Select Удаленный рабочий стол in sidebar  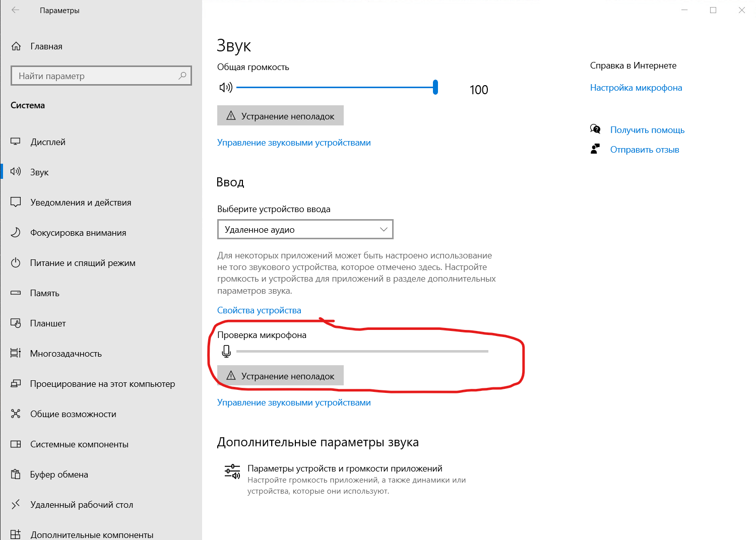[81, 505]
